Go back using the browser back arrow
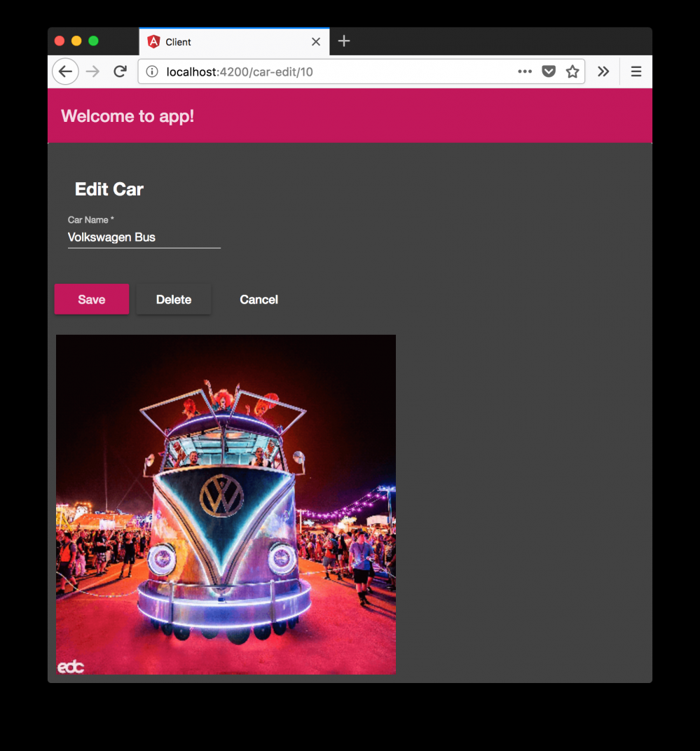The height and width of the screenshot is (751, 700). pos(65,72)
